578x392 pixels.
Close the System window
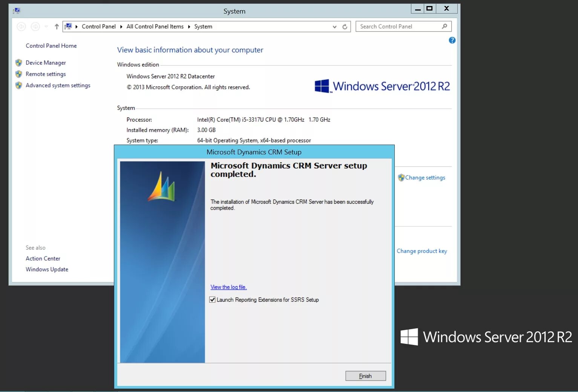coord(446,9)
